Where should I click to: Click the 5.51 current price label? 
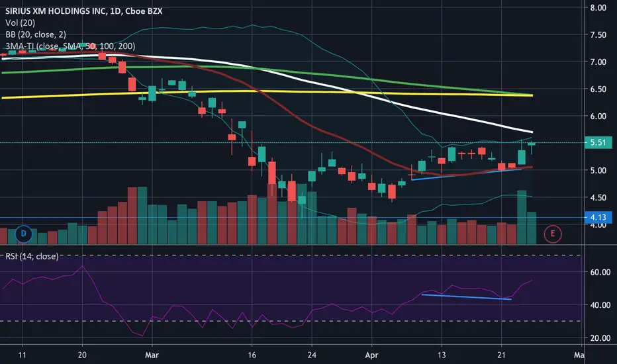(598, 142)
